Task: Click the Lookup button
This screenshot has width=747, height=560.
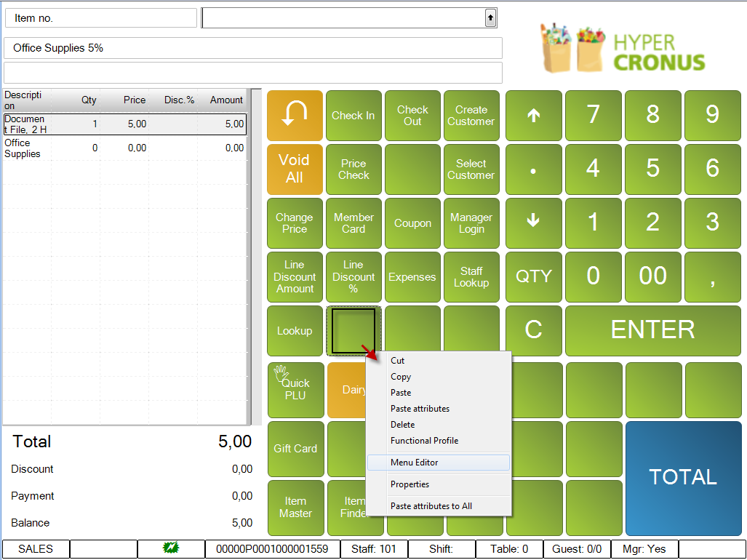Action: click(x=295, y=331)
